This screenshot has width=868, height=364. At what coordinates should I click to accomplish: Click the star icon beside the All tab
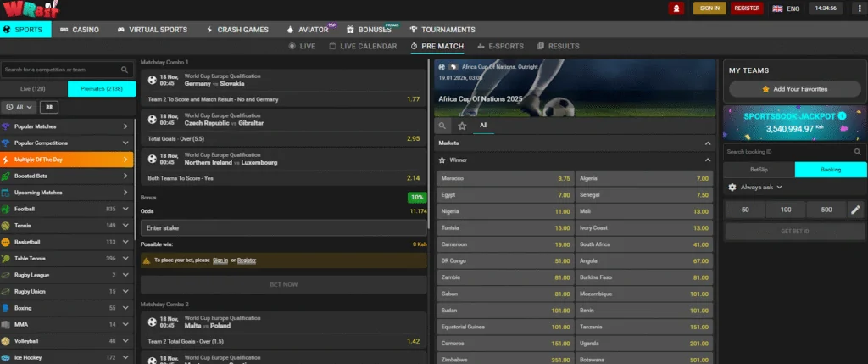coord(462,126)
